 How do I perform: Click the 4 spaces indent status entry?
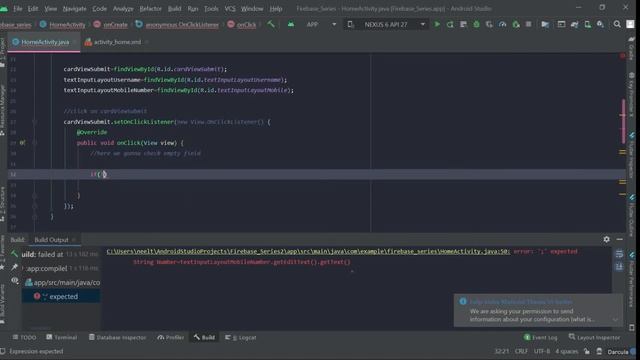[567, 351]
